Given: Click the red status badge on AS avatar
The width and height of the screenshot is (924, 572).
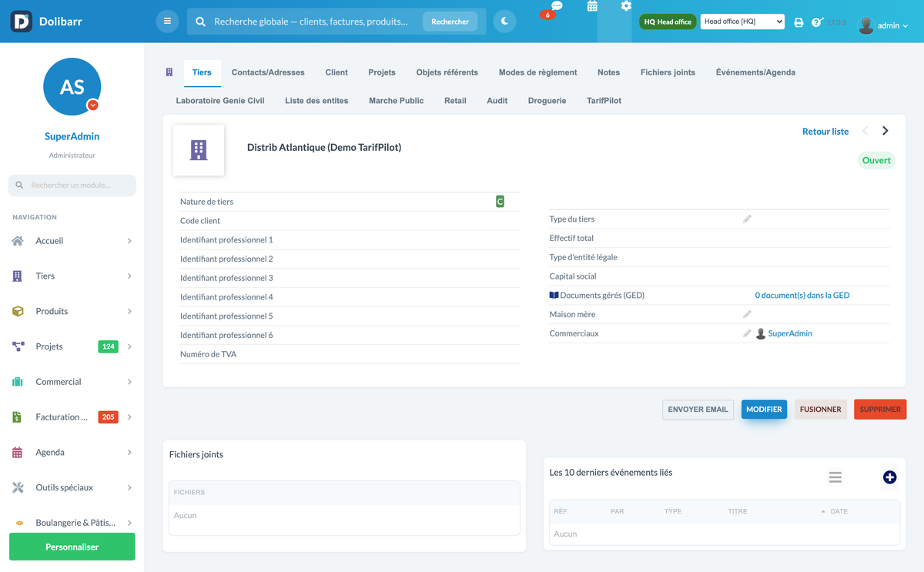Looking at the screenshot, I should pyautogui.click(x=92, y=105).
